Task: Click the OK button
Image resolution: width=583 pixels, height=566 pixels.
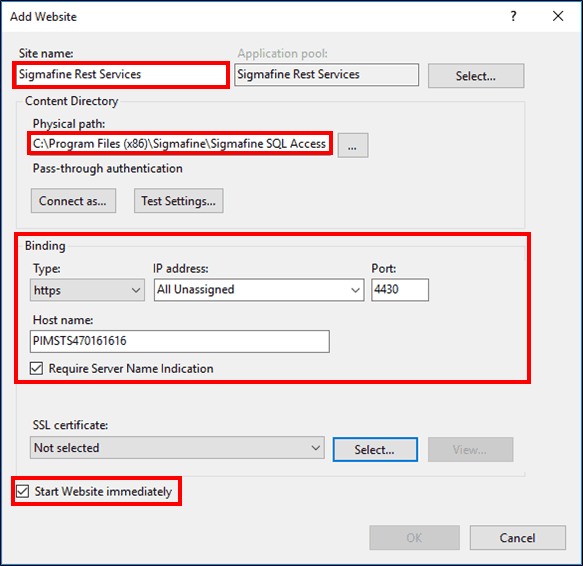Action: [x=414, y=537]
